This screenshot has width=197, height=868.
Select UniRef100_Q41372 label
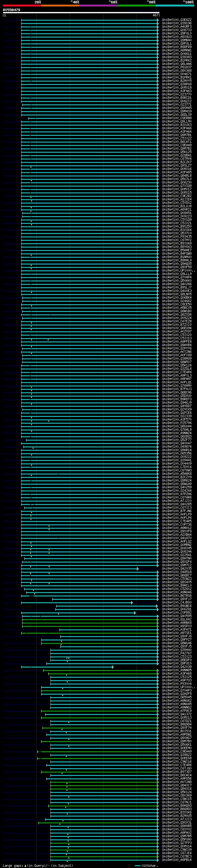[177, 714]
